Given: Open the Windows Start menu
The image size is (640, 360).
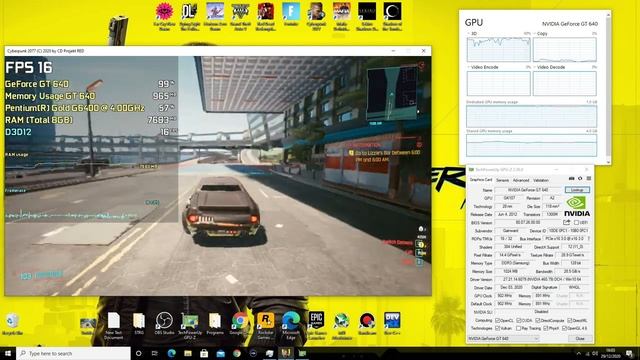Looking at the screenshot, I should click(8, 353).
